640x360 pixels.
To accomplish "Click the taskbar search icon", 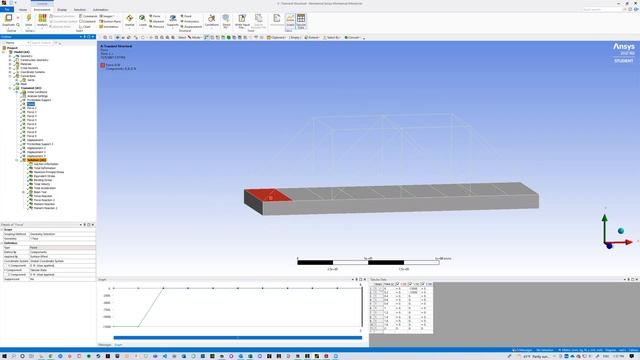I will [x=13, y=356].
